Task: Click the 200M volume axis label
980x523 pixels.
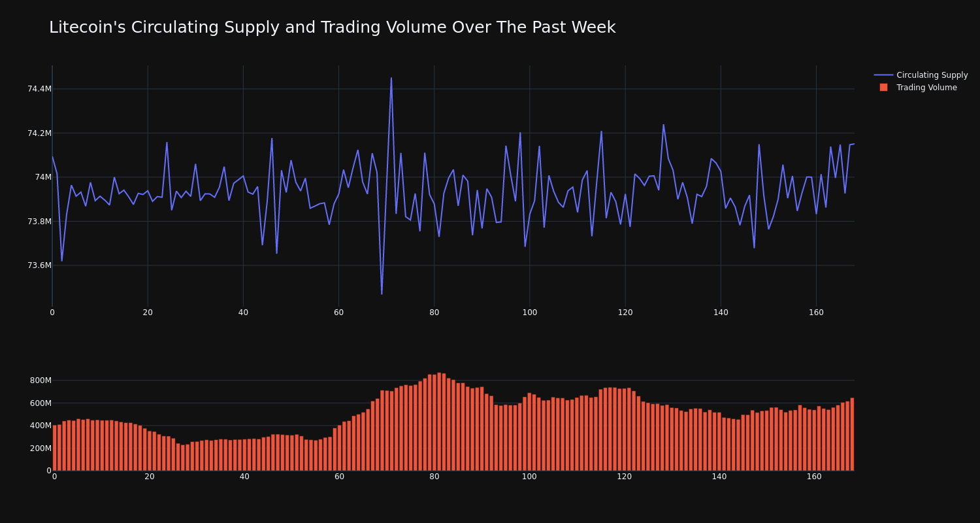Action: (x=40, y=448)
